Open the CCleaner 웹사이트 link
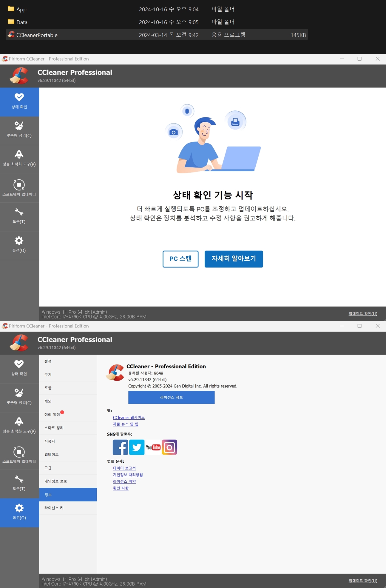This screenshot has height=588, width=386. pos(129,418)
